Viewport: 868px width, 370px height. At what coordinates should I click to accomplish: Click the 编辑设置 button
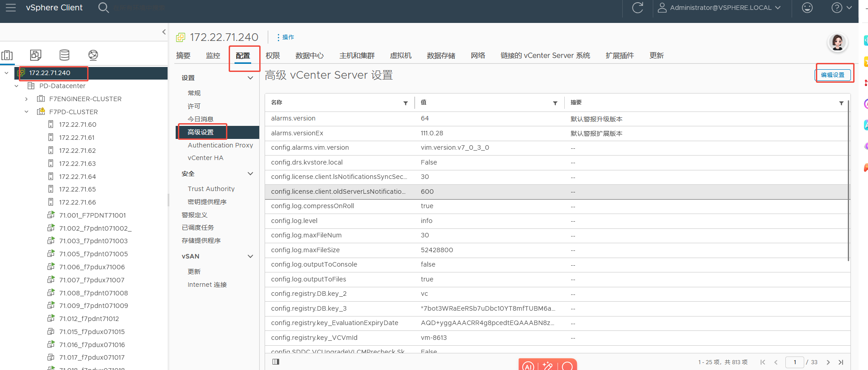tap(833, 75)
